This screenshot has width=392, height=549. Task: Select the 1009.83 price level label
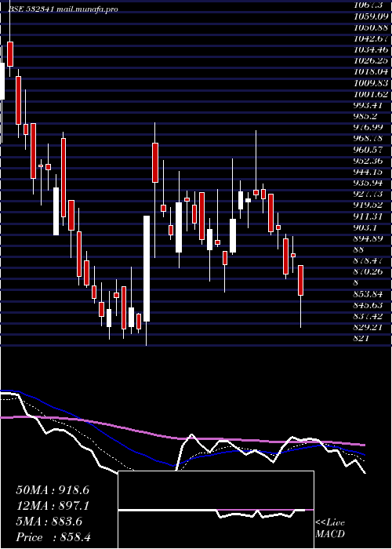click(372, 83)
